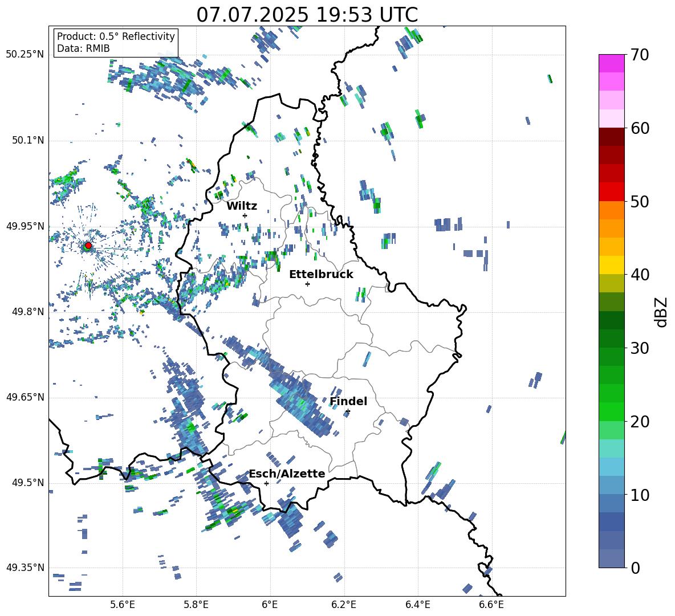Click the dBZ colorbar axis label
Screen dimensions: 675x616
point(662,312)
